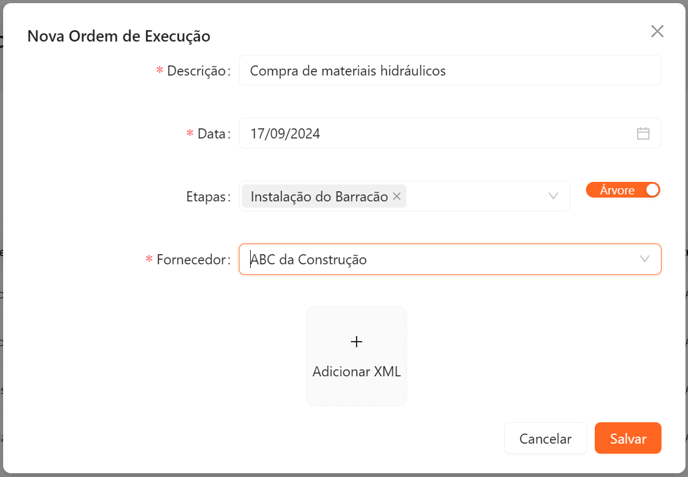Select the Instalação do Barracão tag label
The height and width of the screenshot is (477, 688).
319,196
